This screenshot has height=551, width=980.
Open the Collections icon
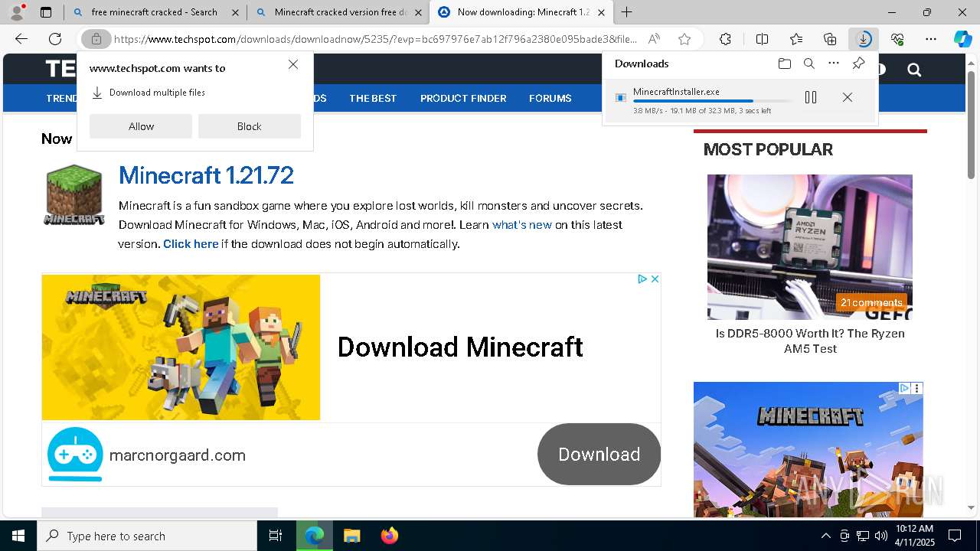830,39
